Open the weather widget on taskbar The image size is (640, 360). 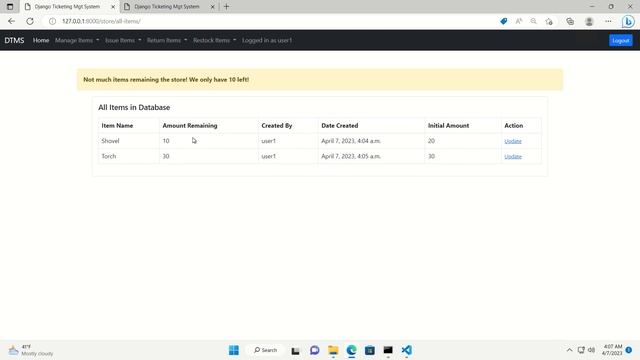pos(31,350)
